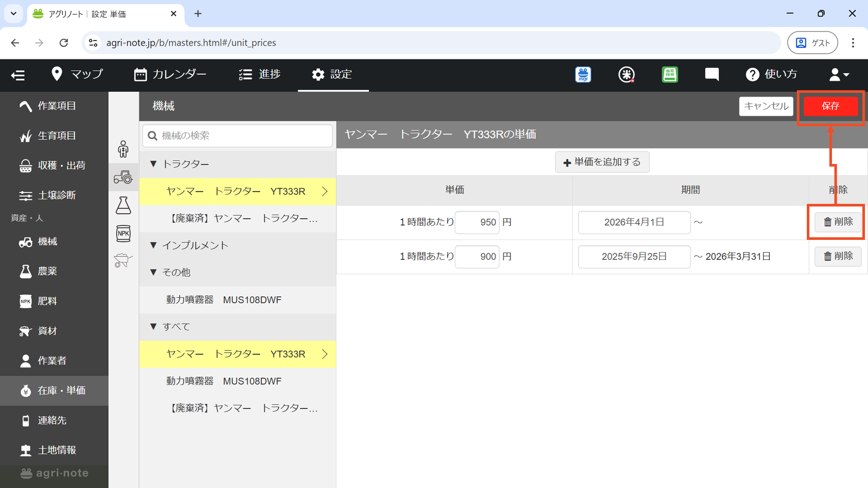Open the chat message bubble icon

tap(712, 75)
